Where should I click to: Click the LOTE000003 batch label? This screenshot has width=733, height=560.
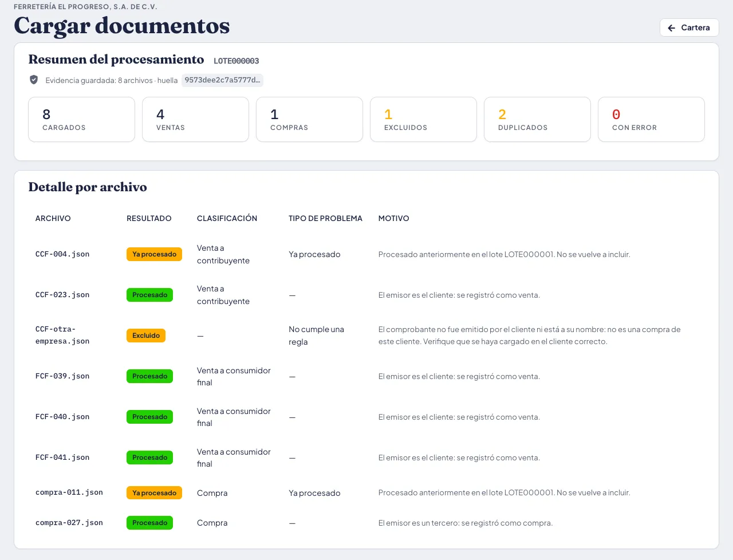click(237, 61)
